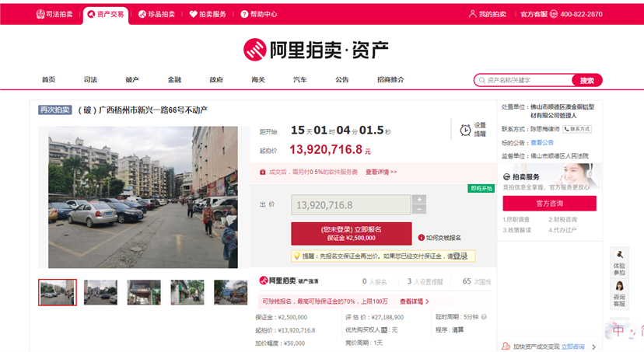
Task: Click the 延时周期 help question icon
Action: point(484,317)
